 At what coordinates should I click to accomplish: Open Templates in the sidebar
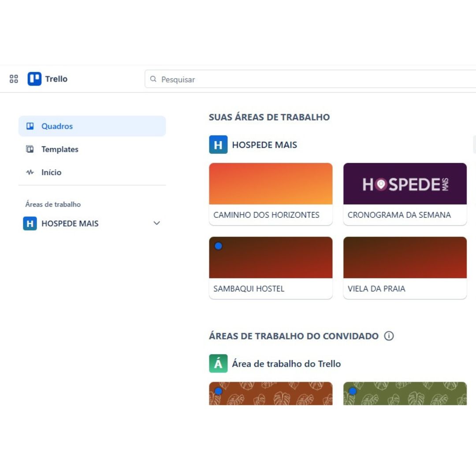click(92, 149)
